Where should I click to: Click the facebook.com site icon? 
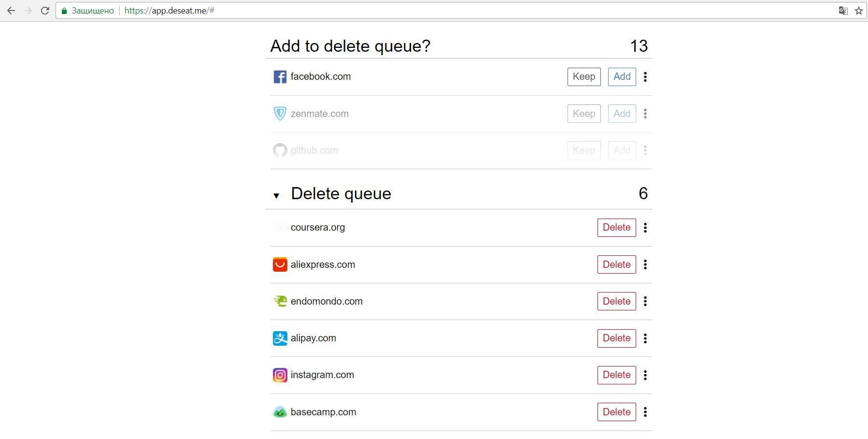click(x=280, y=77)
